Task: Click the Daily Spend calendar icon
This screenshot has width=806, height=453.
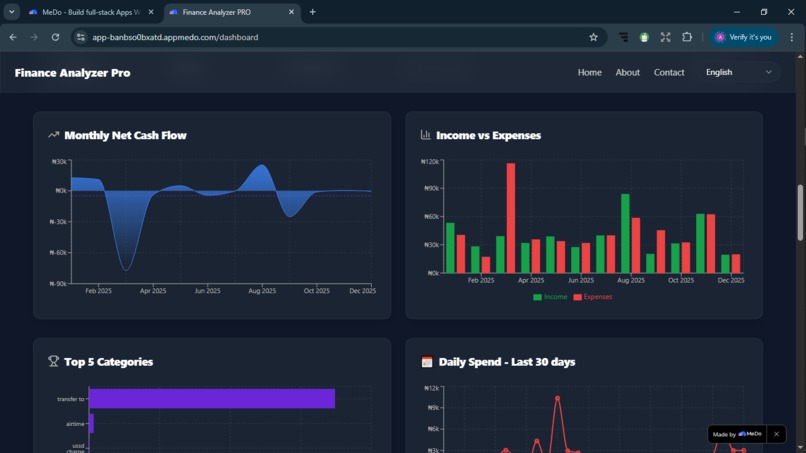Action: (427, 362)
